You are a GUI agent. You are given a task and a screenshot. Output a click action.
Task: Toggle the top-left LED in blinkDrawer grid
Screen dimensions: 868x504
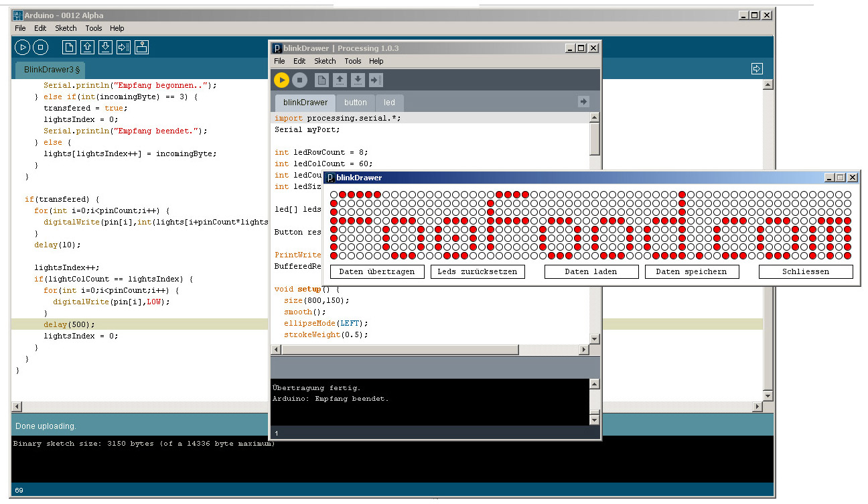tap(334, 195)
